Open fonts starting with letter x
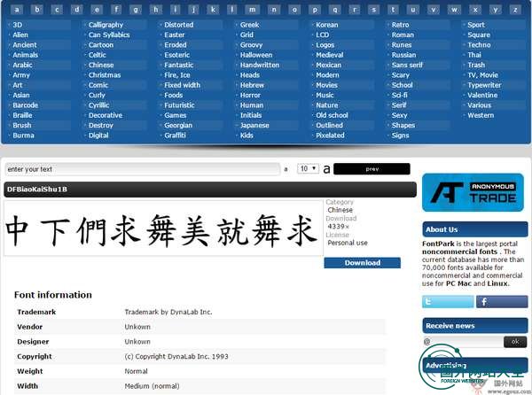Screen dimensions: 532x395 click(475, 10)
